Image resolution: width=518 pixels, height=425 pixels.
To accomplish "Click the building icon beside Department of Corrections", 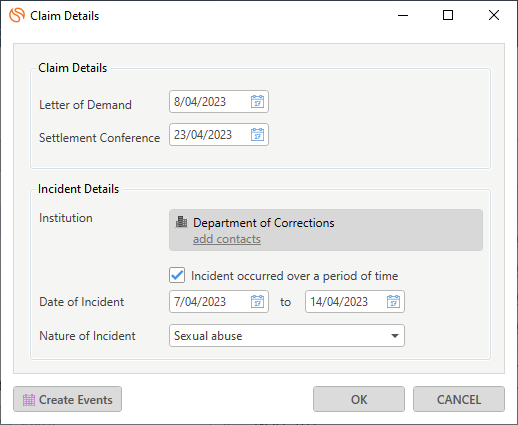I will click(x=181, y=222).
